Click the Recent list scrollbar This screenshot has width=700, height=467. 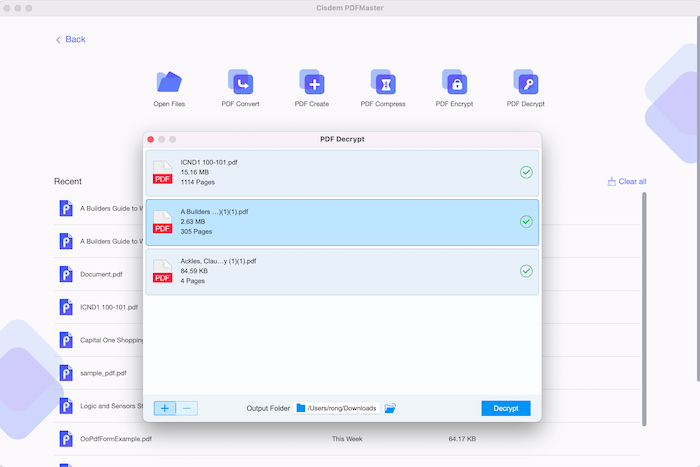pyautogui.click(x=644, y=309)
